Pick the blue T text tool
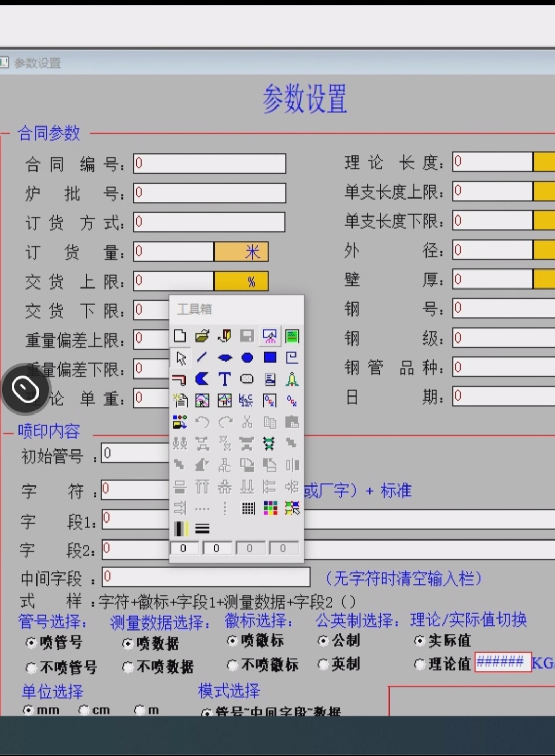 [225, 380]
